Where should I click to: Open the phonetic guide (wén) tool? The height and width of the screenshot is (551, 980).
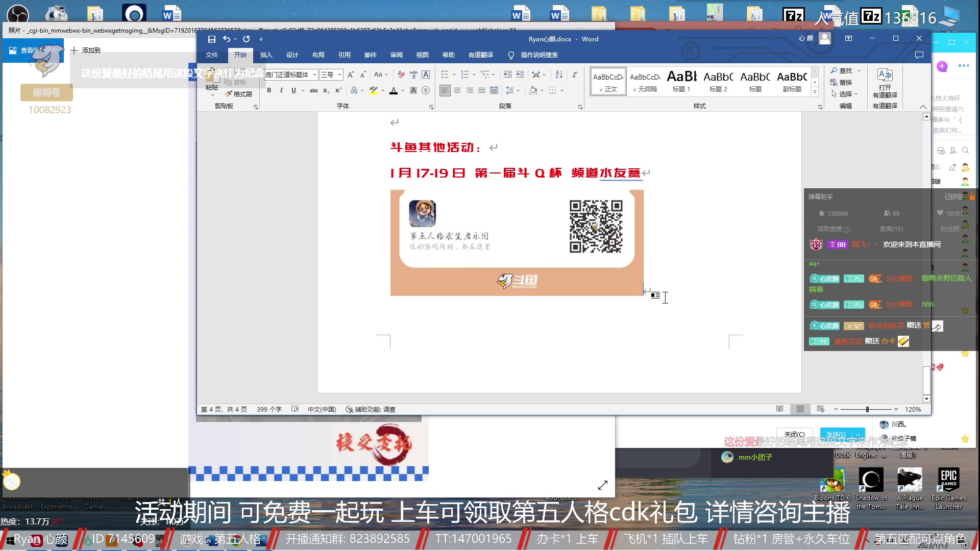point(413,74)
